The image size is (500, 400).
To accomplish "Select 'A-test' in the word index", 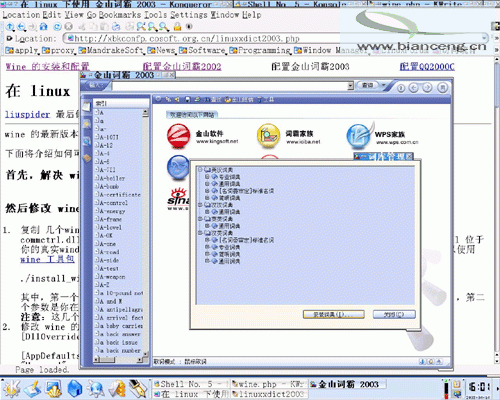I will coord(109,268).
